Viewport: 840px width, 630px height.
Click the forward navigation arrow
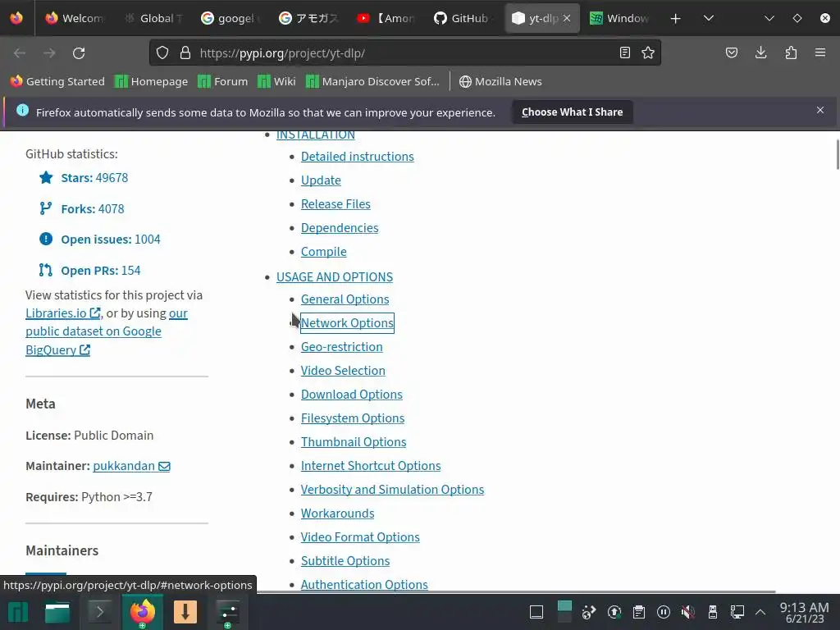tap(49, 53)
